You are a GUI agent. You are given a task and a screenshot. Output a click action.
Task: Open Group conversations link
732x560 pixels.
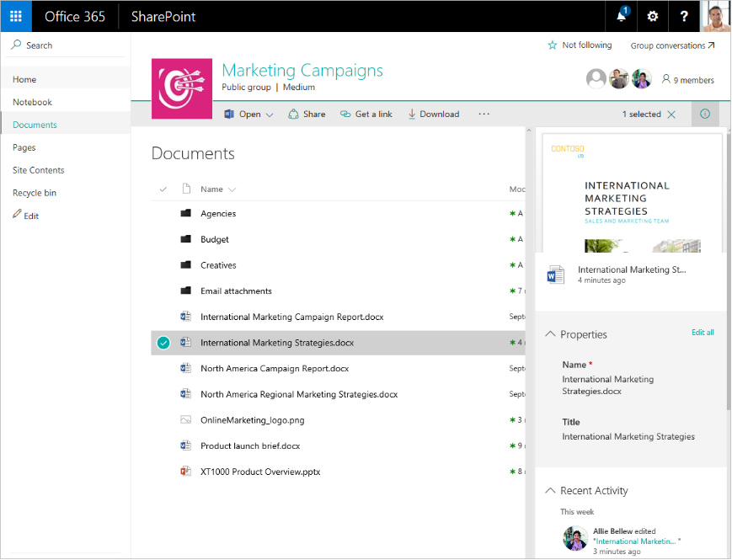[x=673, y=45]
